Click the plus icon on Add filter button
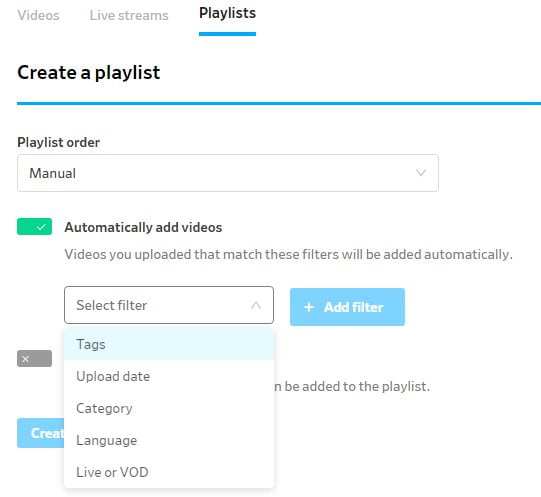Screen dimensions: 541x497 coord(309,307)
